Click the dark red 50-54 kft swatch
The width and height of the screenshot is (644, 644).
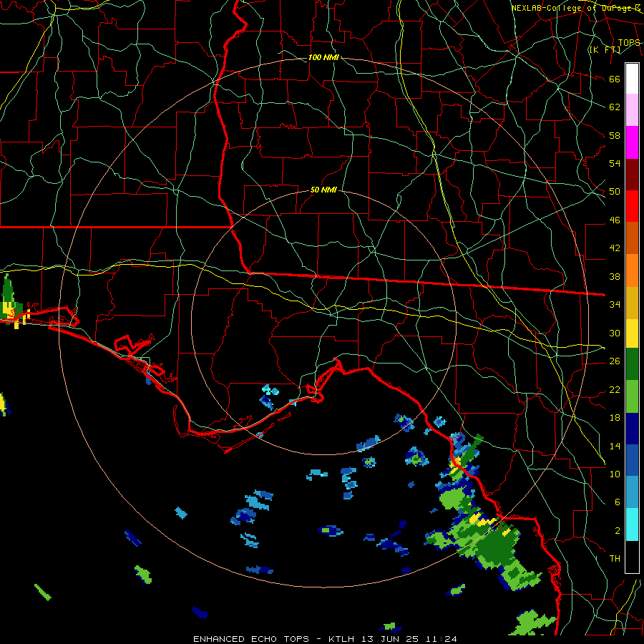point(632,175)
